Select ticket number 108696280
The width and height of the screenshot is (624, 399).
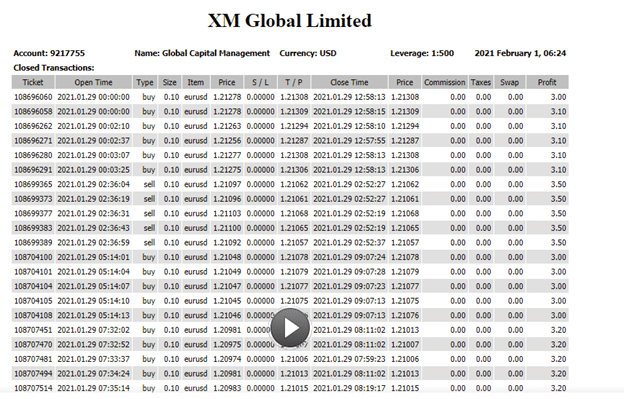(x=33, y=155)
